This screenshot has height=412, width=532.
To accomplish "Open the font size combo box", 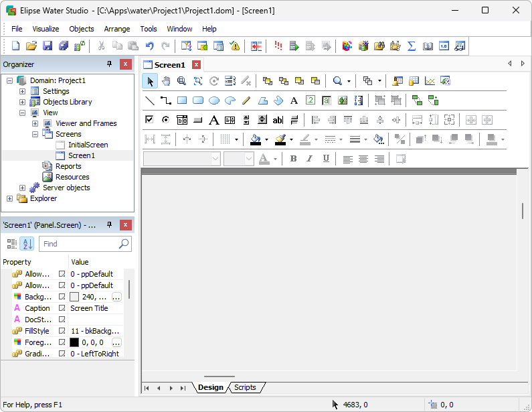I will [x=239, y=159].
